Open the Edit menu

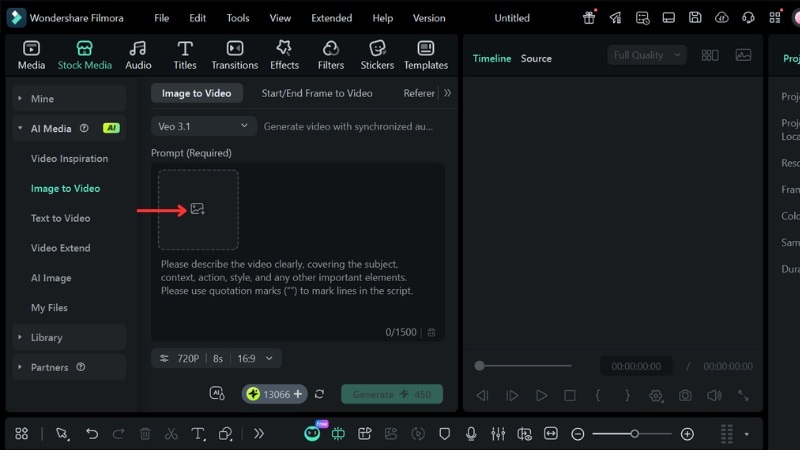(x=197, y=18)
